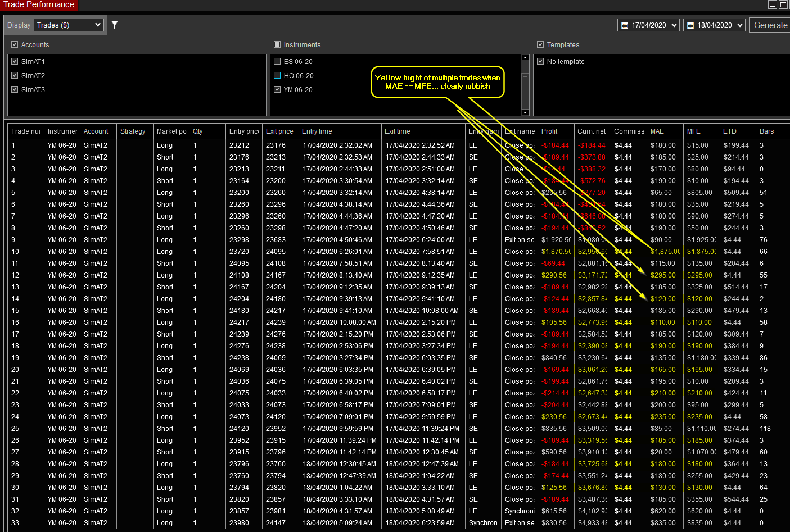Screen dimensions: 790x532
Task: Uncheck the SimAT2 account
Action: pos(15,75)
